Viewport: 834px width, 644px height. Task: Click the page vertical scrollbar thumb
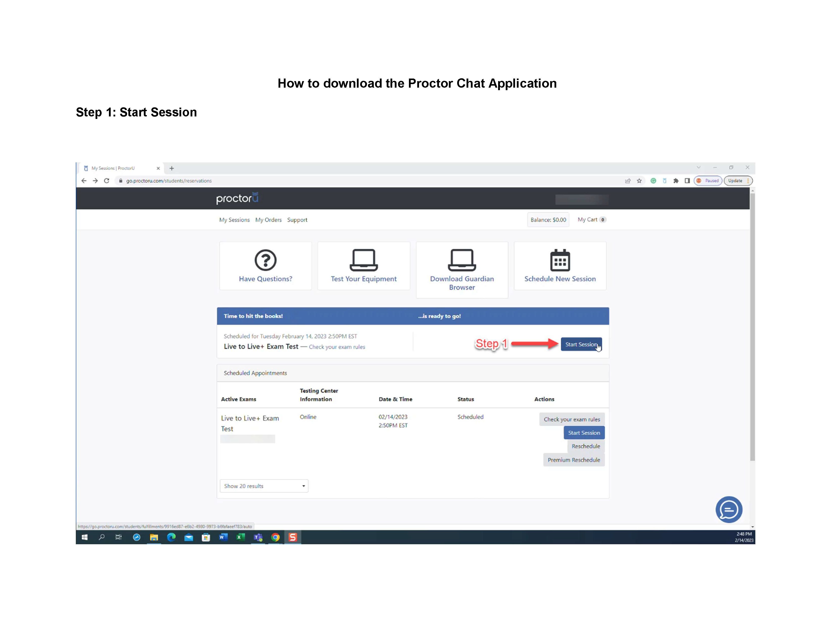pyautogui.click(x=752, y=327)
